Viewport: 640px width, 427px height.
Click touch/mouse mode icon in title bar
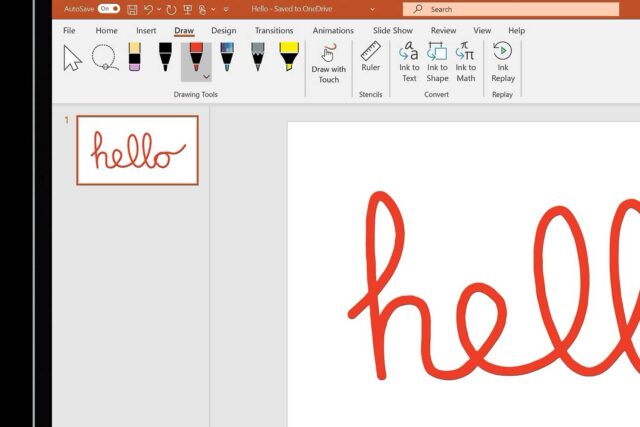coord(202,9)
